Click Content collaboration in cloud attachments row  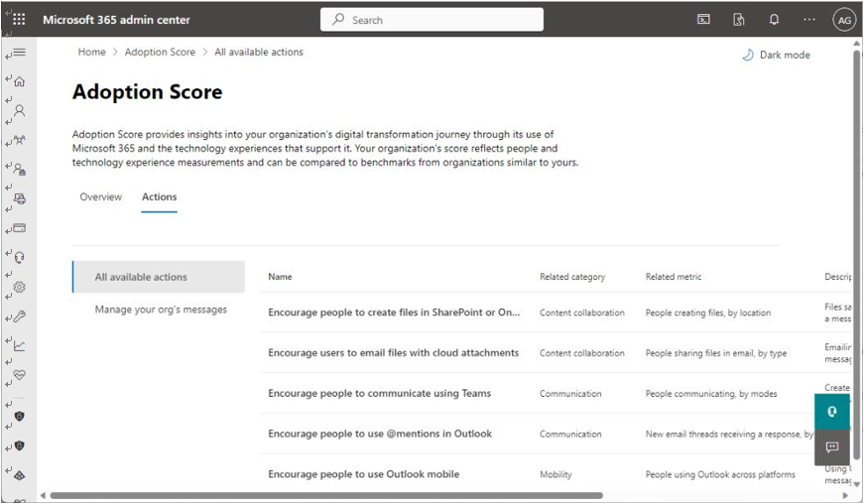tap(582, 353)
